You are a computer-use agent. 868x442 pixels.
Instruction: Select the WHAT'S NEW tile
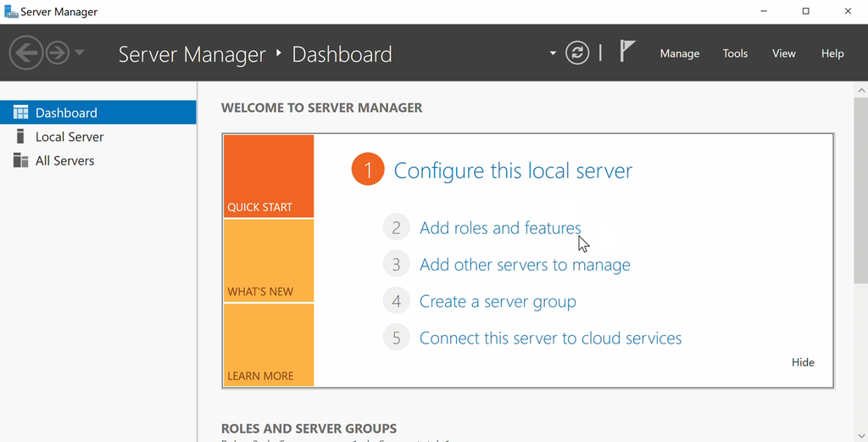(x=269, y=260)
